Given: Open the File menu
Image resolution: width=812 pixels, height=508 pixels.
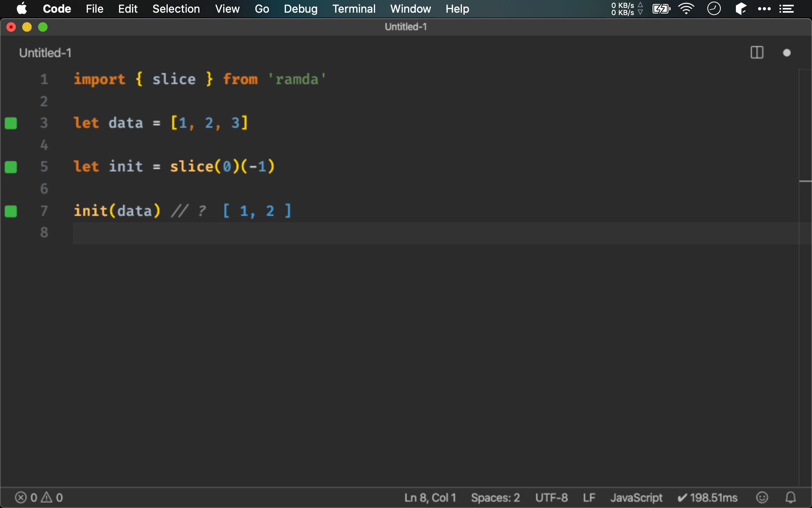Looking at the screenshot, I should 94,9.
